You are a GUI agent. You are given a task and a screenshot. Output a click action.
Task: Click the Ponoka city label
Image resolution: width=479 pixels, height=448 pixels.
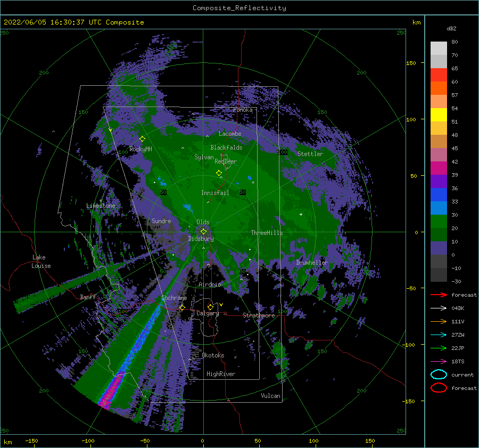coord(243,110)
